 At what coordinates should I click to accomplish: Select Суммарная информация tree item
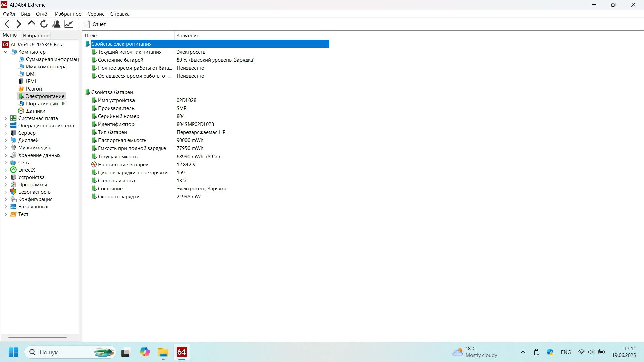tap(49, 59)
